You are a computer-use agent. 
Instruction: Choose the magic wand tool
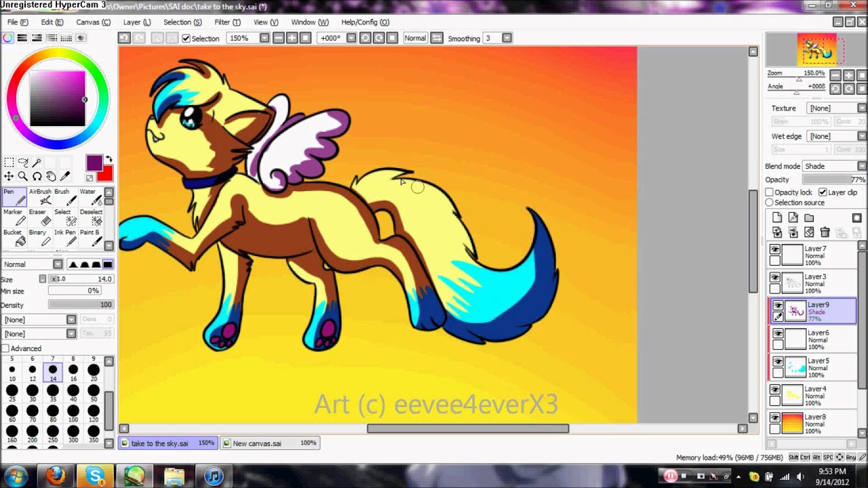37,162
